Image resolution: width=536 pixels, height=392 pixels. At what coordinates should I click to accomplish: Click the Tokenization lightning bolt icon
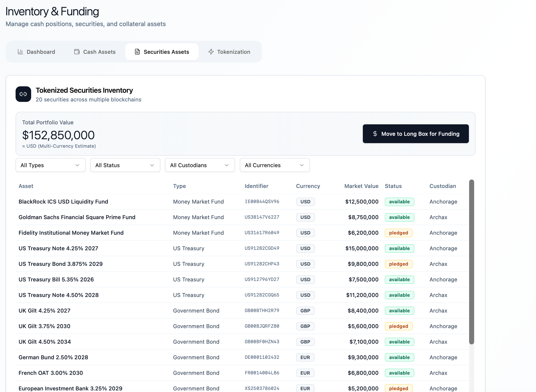pyautogui.click(x=211, y=52)
